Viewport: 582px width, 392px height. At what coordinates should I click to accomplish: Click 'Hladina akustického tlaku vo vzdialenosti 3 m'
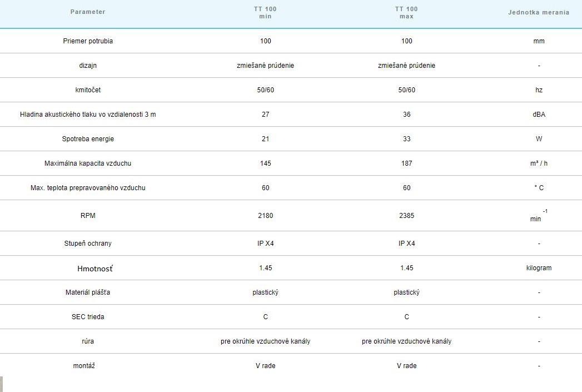coord(88,115)
